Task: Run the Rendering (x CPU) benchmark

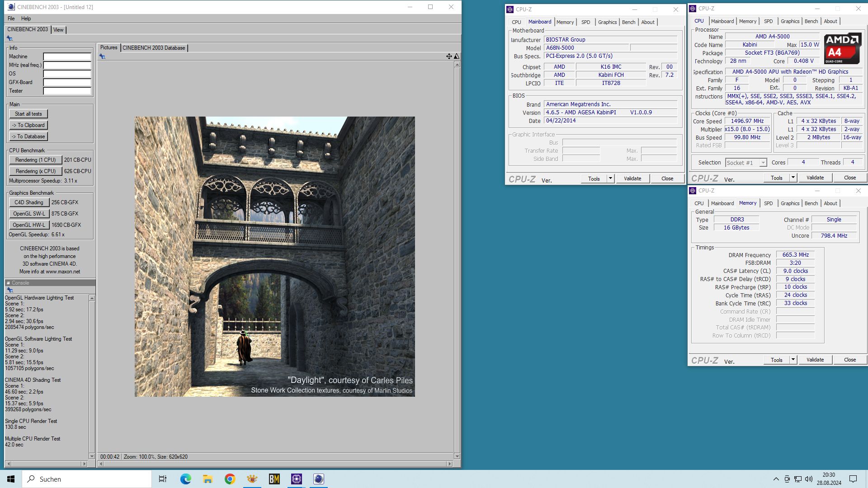Action: click(x=35, y=171)
